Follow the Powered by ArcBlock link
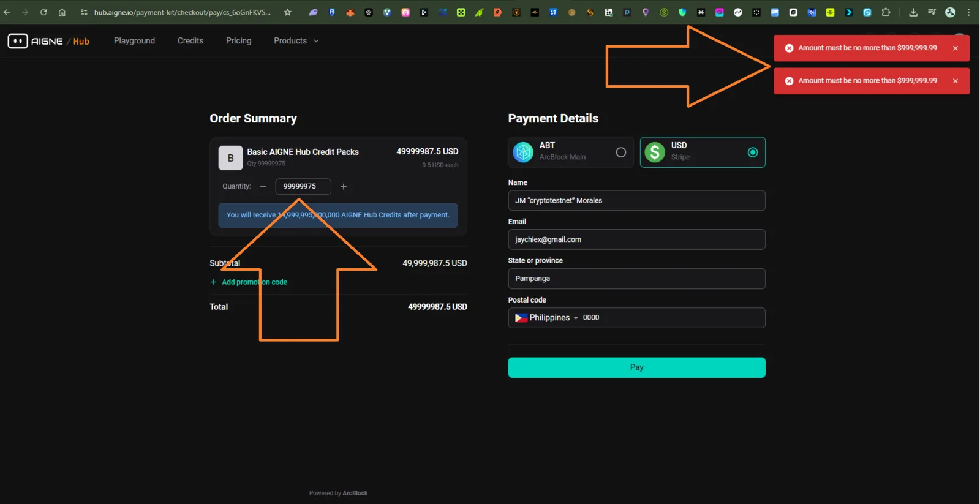 pos(338,493)
